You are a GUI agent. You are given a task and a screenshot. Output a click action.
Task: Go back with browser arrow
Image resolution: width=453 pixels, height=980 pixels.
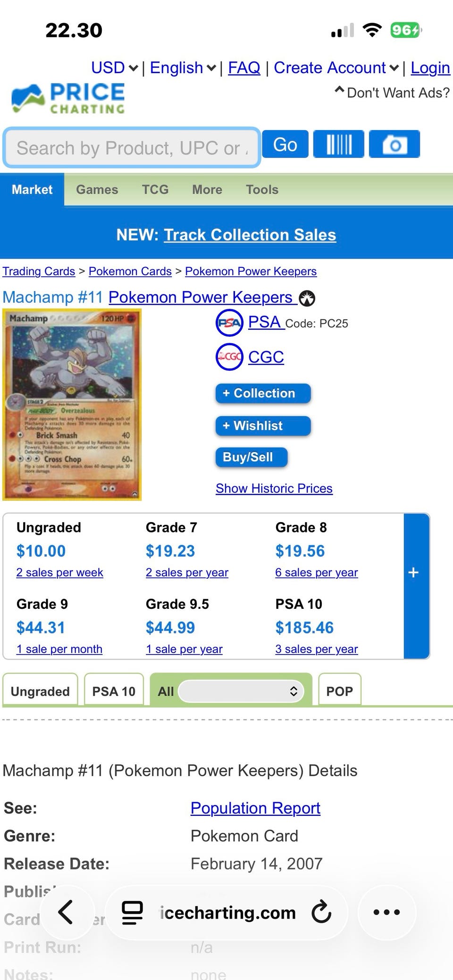[x=66, y=912]
